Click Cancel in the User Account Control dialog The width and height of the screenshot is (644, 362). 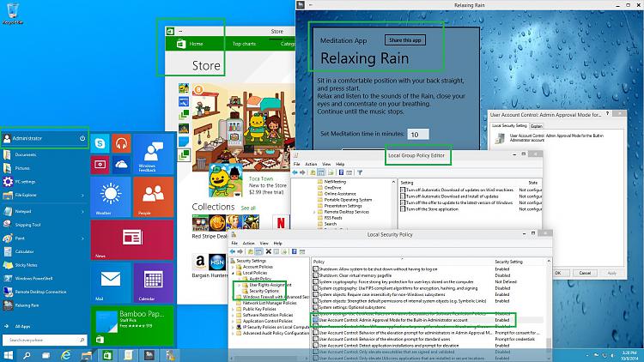[x=585, y=273]
